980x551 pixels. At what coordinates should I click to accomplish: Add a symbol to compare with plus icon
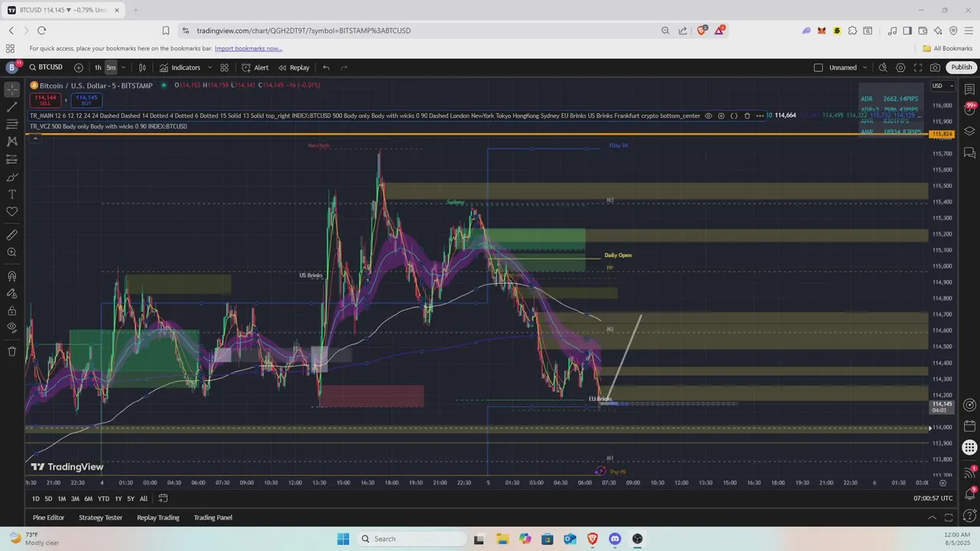(x=77, y=67)
